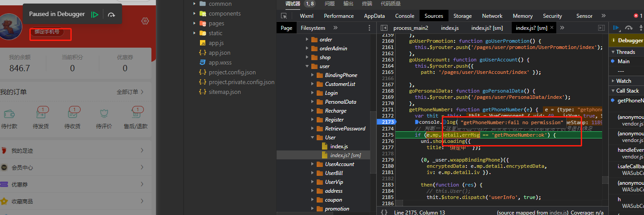Switch to process_main2 file tab

[411, 28]
